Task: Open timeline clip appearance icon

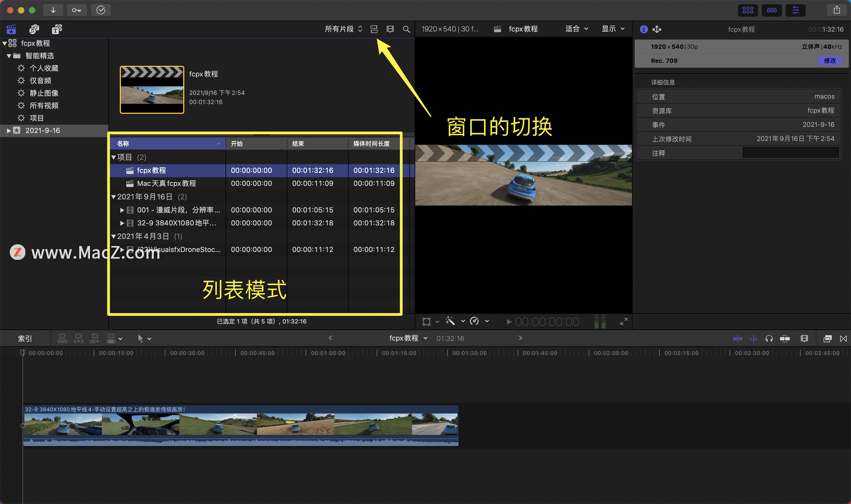Action: [804, 339]
